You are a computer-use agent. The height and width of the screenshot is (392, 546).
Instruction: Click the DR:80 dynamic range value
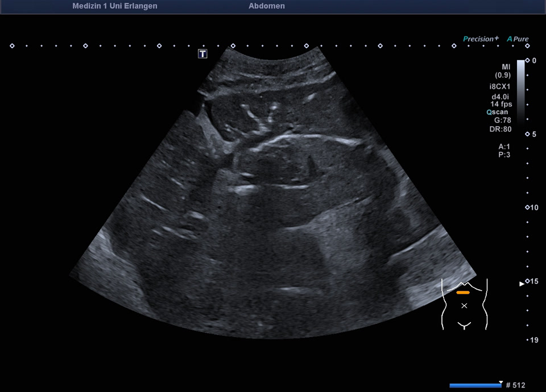pyautogui.click(x=501, y=129)
